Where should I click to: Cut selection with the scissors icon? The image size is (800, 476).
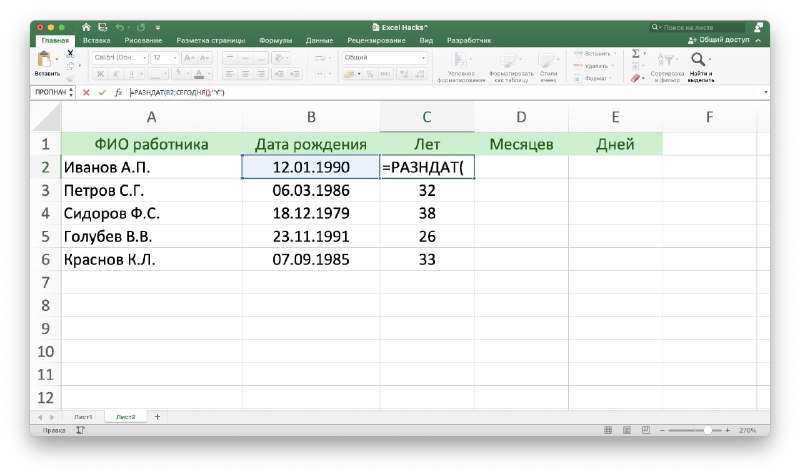[x=70, y=53]
